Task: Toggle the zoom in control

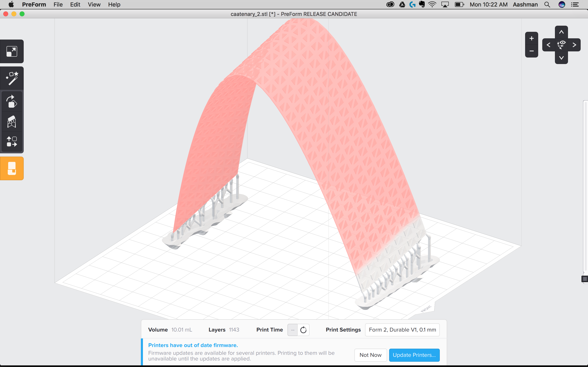Action: (x=531, y=38)
